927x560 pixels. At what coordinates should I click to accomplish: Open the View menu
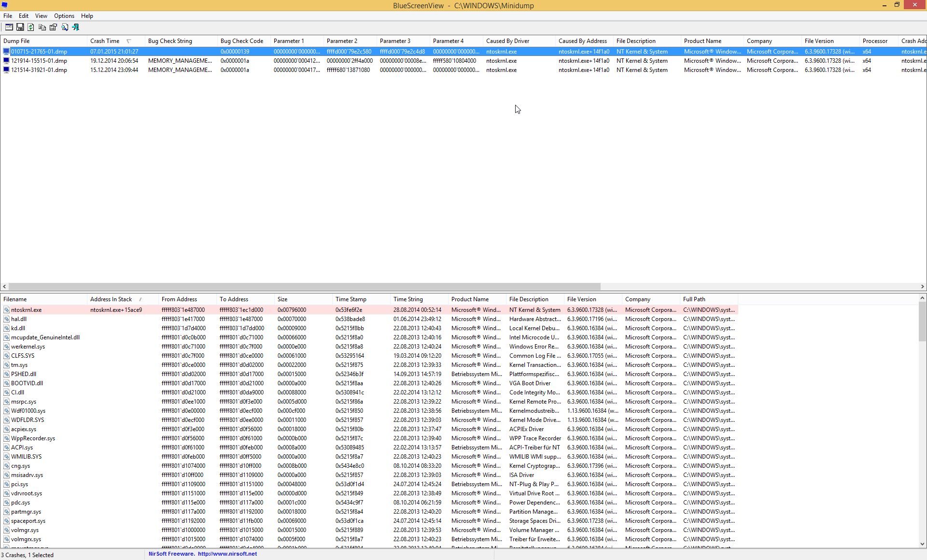[x=41, y=16]
